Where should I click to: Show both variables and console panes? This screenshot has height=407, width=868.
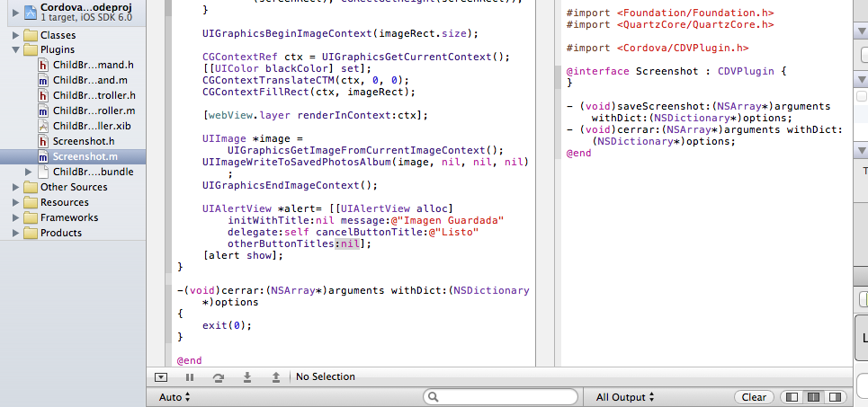tap(813, 397)
